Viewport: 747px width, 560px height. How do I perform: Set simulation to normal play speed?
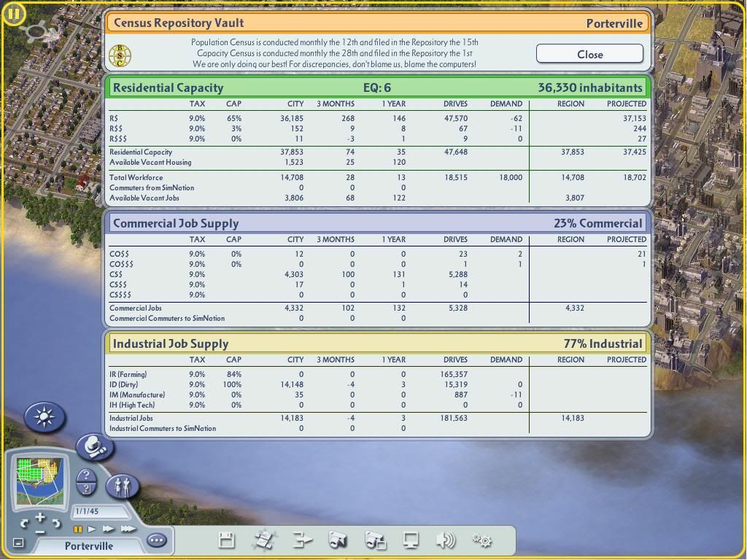[92, 529]
